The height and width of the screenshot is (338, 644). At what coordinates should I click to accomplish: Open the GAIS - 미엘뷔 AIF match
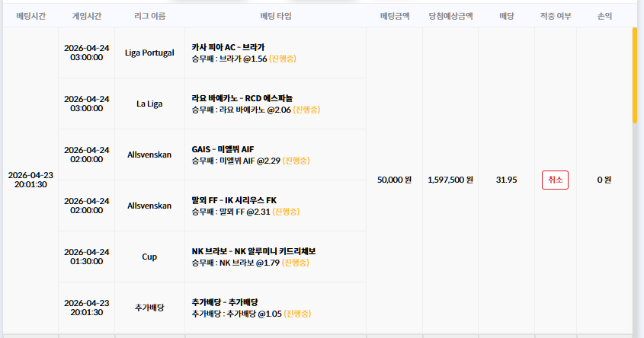pyautogui.click(x=223, y=149)
